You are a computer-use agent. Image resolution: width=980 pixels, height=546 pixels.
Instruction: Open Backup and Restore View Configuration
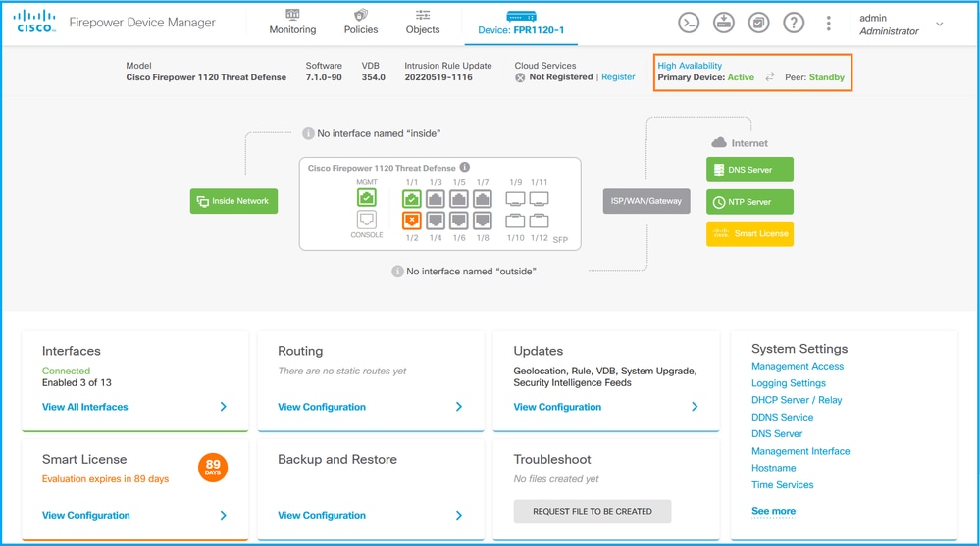[x=322, y=515]
